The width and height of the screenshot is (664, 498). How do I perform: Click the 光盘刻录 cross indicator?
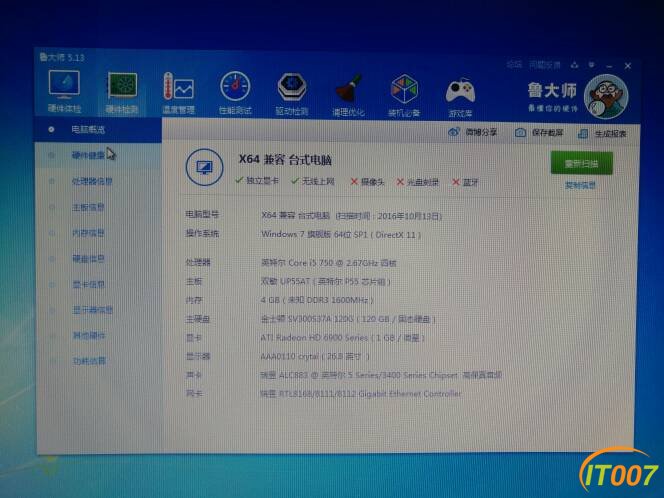tap(418, 182)
